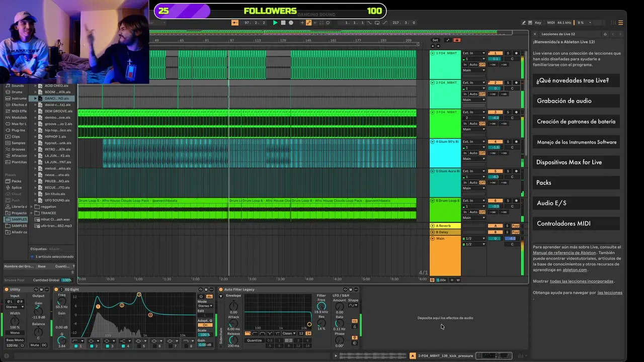Viewport: 644px width, 362px height.
Task: Select Splice under Places in browser
Action: click(x=17, y=188)
